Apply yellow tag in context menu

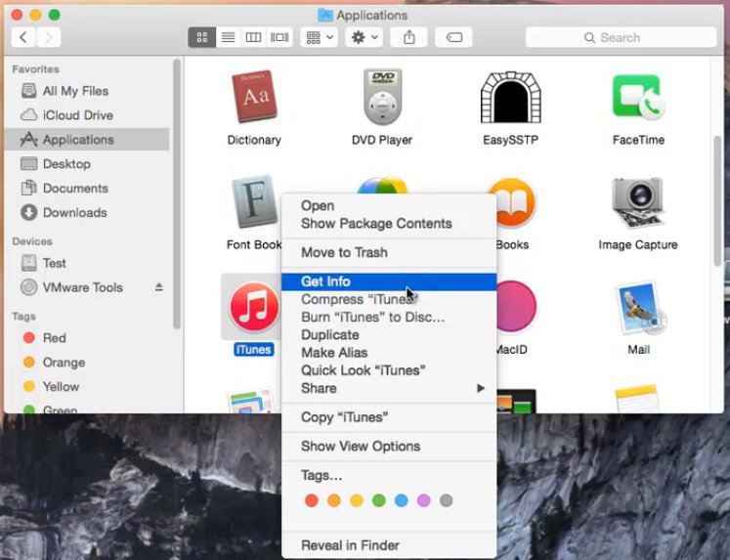[356, 500]
